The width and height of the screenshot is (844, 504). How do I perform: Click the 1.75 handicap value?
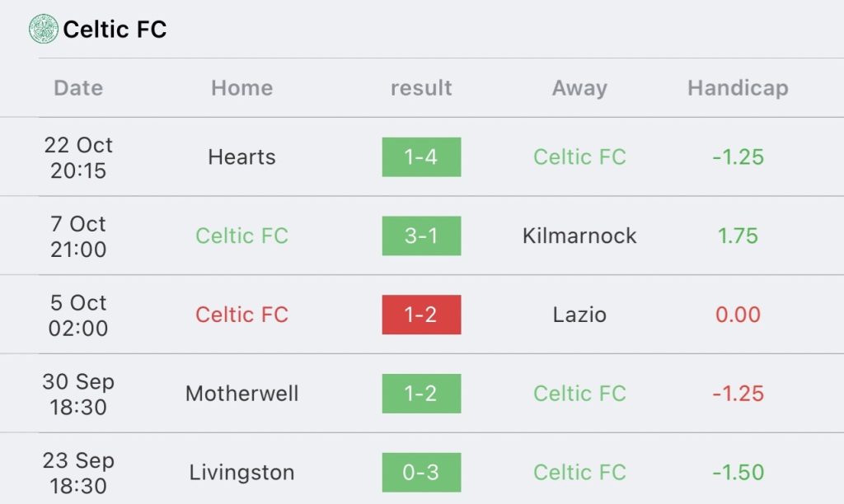pyautogui.click(x=738, y=236)
